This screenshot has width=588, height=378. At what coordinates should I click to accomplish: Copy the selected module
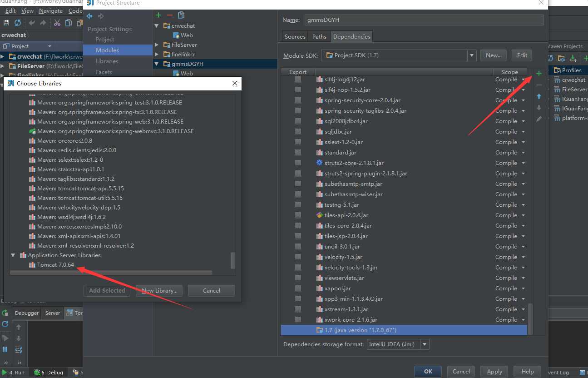[x=182, y=15]
